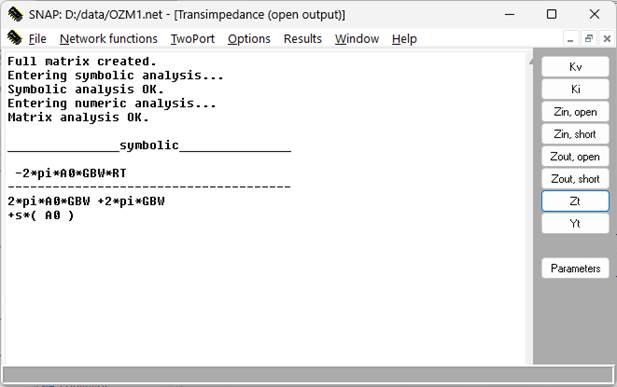Viewport: 617px width, 387px height.
Task: Open the Window menu
Action: (x=357, y=39)
